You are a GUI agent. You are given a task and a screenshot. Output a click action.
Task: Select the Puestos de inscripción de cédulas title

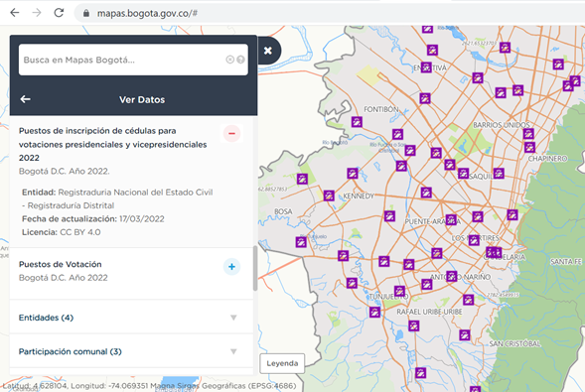(x=112, y=144)
